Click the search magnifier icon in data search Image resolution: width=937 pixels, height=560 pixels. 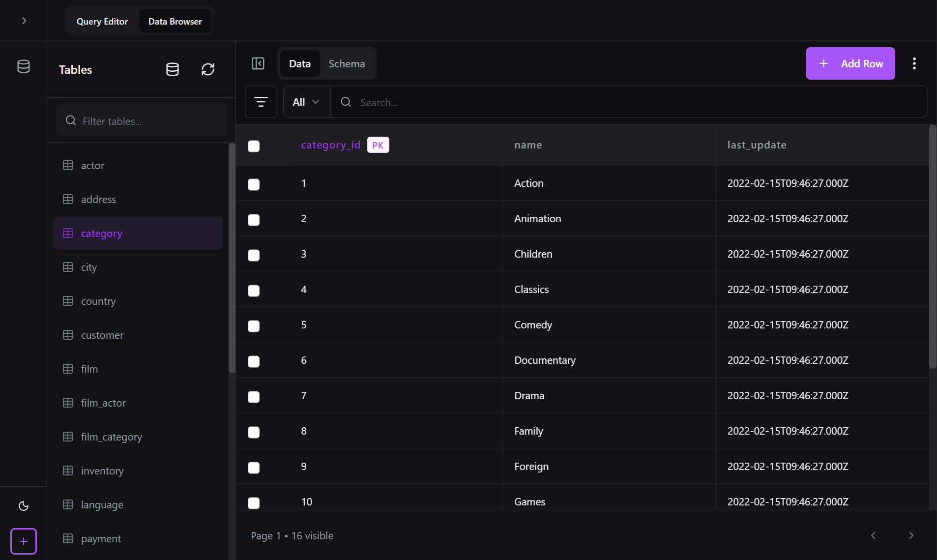[x=346, y=102]
